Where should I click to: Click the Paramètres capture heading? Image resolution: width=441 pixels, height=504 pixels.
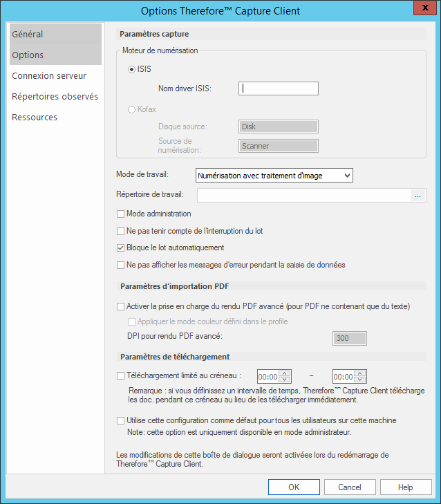[x=154, y=34]
